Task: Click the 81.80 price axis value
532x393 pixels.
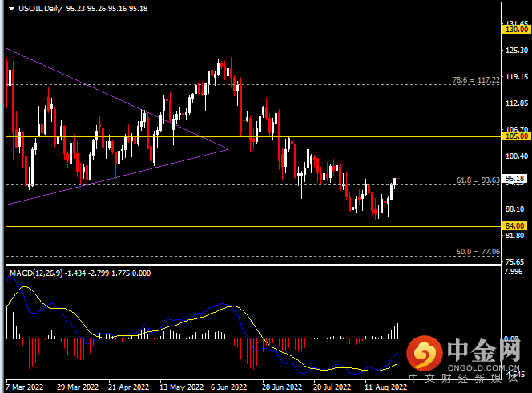Action: click(514, 236)
